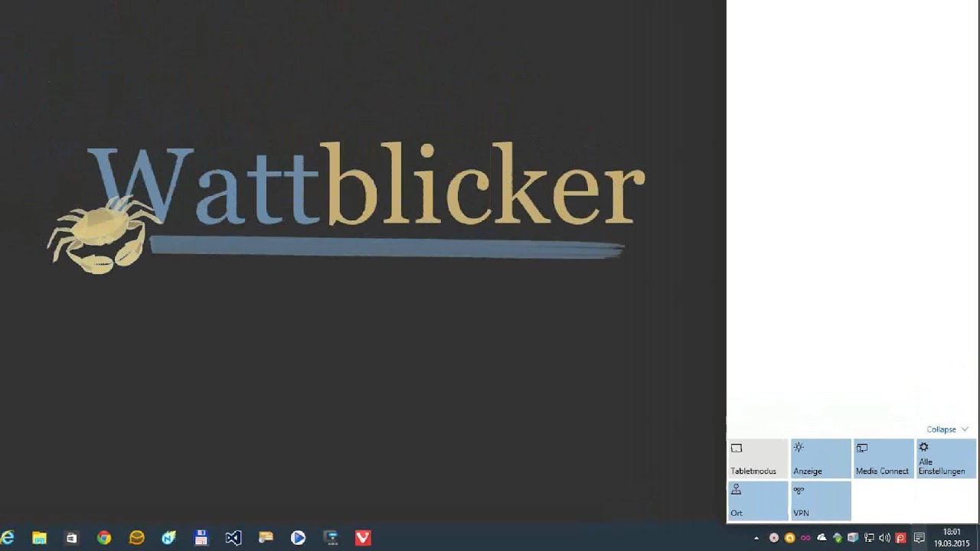Open the yellow speech-bubble app in taskbar
Image resolution: width=980 pixels, height=551 pixels.
pyautogui.click(x=136, y=538)
